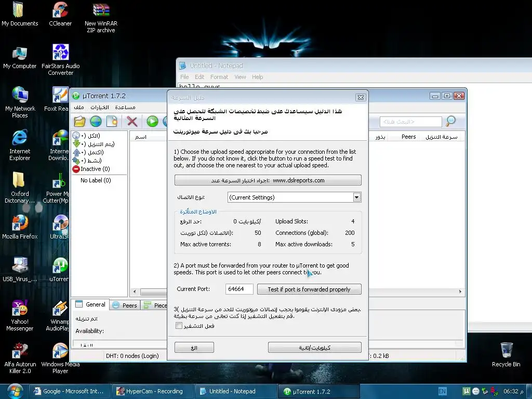Open My Network Places icon
Screen dimensions: 532x399
[x=20, y=102]
